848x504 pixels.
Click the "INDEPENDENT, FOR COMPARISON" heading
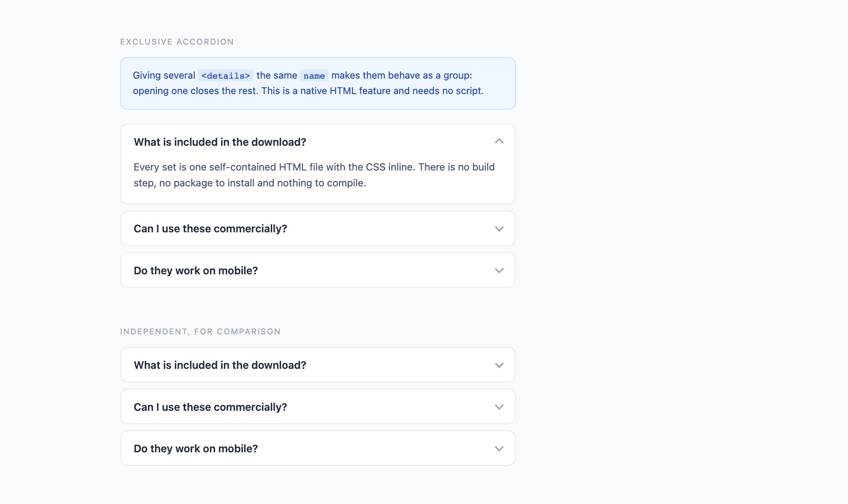click(201, 331)
